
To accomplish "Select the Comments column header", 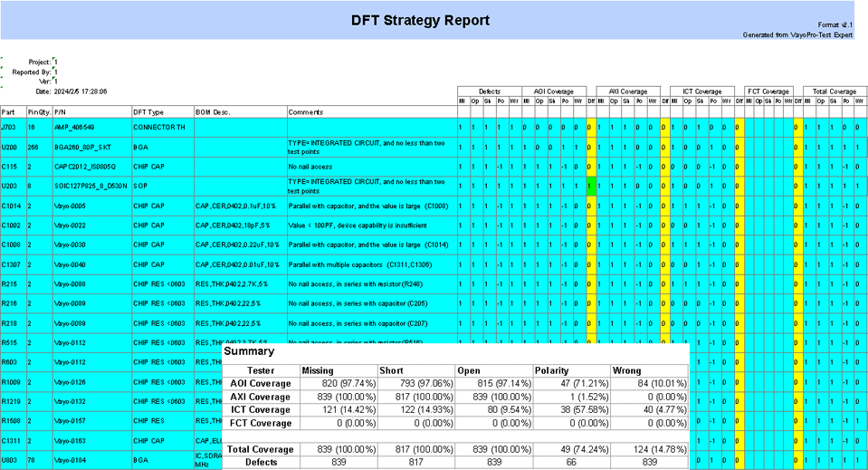I will coord(306,111).
